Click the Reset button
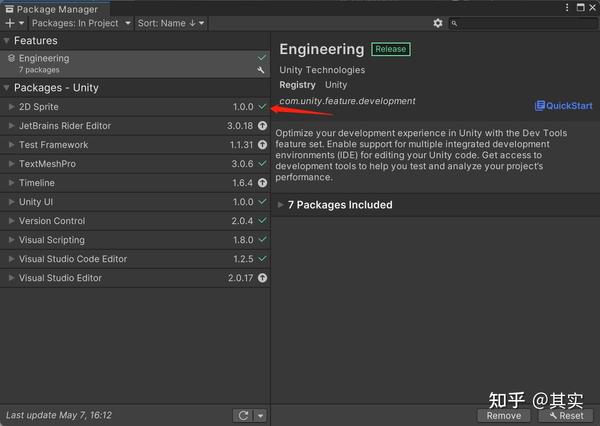 coord(566,415)
